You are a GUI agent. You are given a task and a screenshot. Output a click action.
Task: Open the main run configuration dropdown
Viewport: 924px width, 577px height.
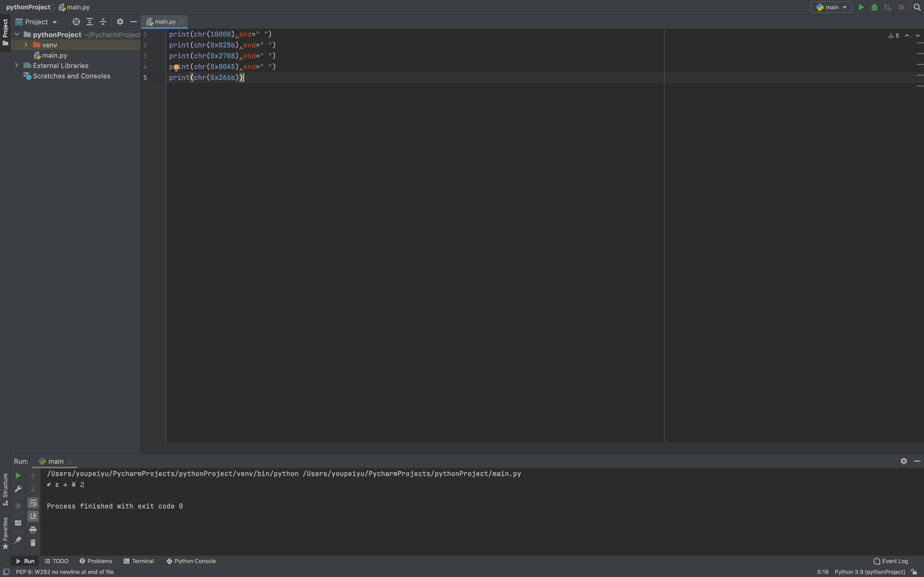pyautogui.click(x=831, y=7)
